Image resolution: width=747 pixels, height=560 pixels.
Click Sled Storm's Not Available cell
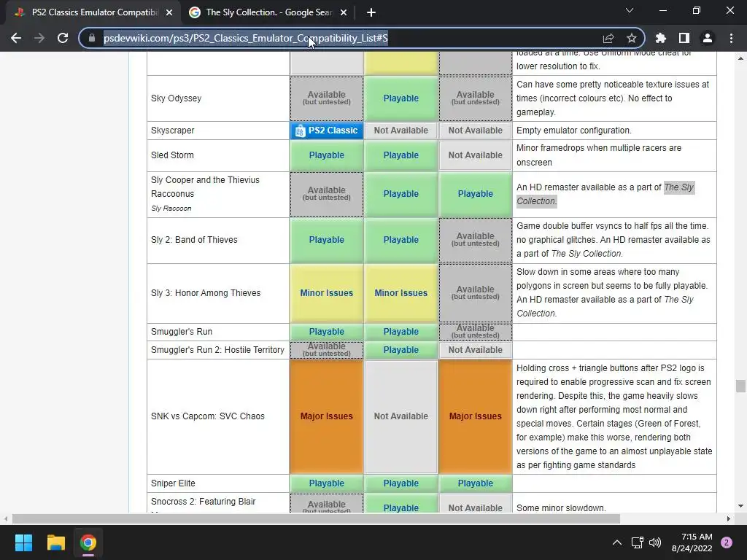tap(476, 155)
